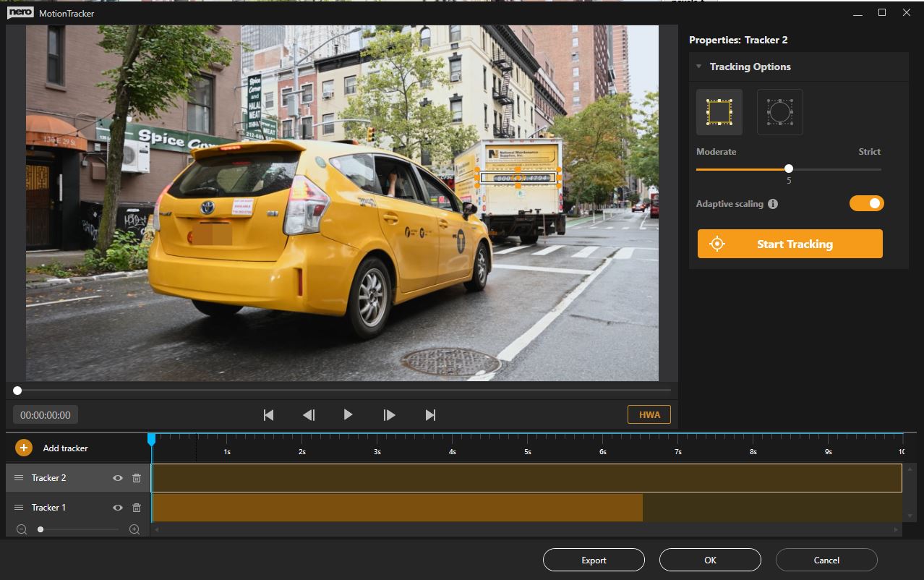Image resolution: width=924 pixels, height=580 pixels.
Task: Click the video seek bar handle
Action: coord(17,391)
